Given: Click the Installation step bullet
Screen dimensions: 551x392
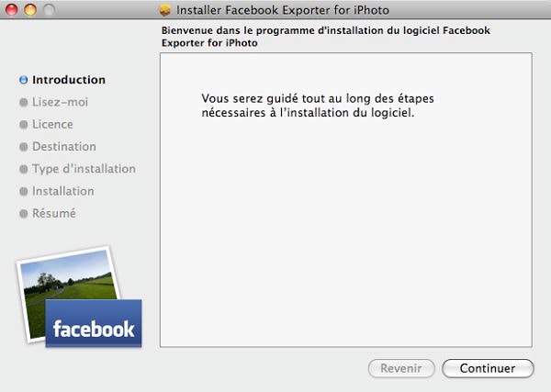Looking at the screenshot, I should (x=24, y=192).
